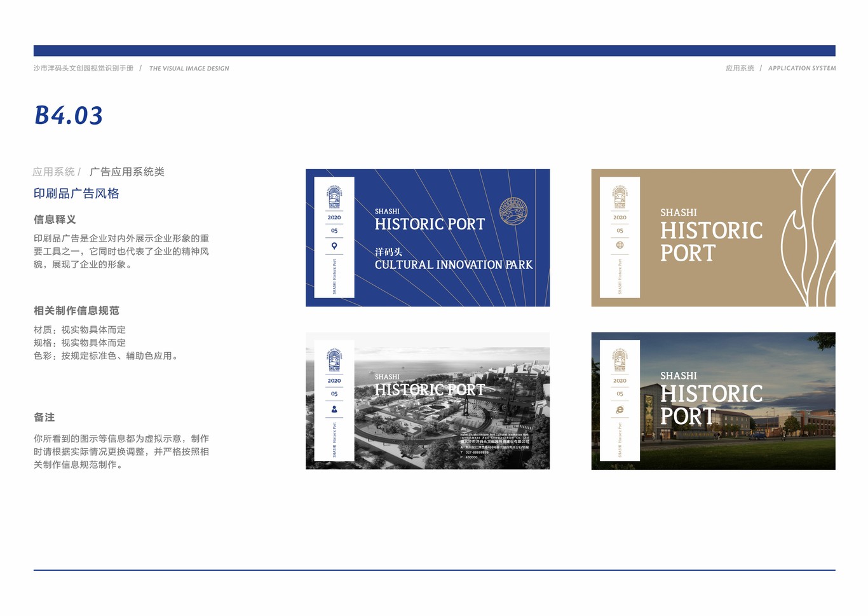
Task: Click the small address block on grayscale card
Action: click(x=495, y=446)
